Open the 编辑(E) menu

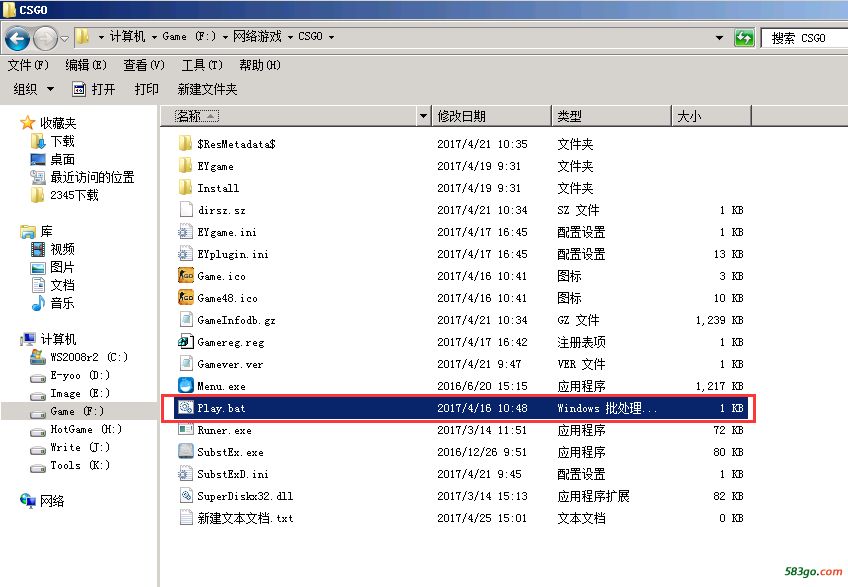[86, 65]
